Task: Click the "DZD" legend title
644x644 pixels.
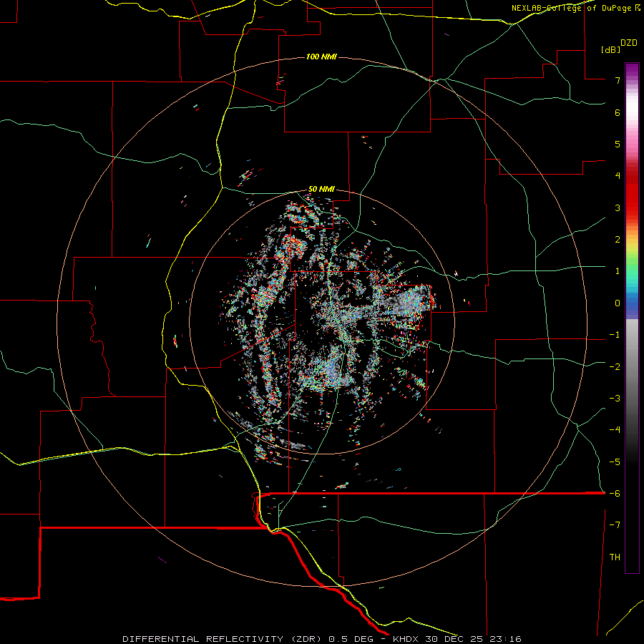Action: coord(629,43)
